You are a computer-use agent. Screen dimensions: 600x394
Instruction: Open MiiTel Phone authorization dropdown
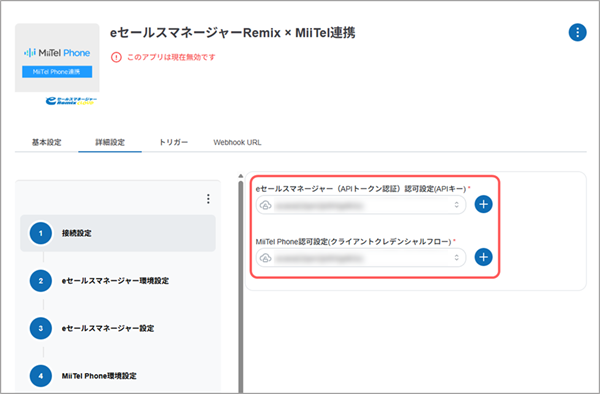(x=361, y=258)
